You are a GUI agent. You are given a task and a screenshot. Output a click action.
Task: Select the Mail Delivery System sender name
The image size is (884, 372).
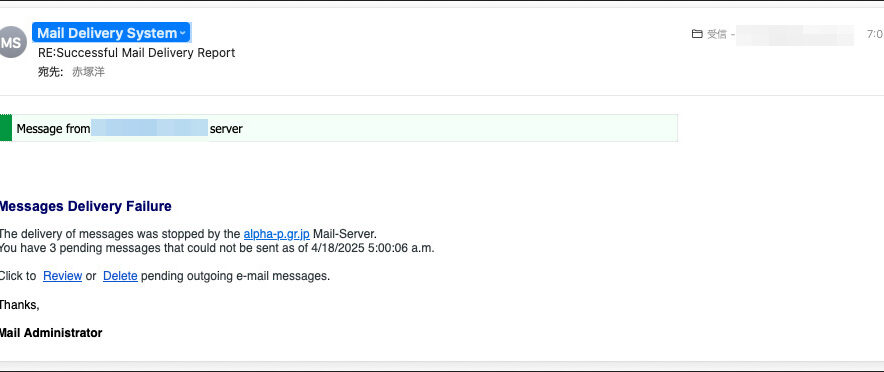point(107,33)
